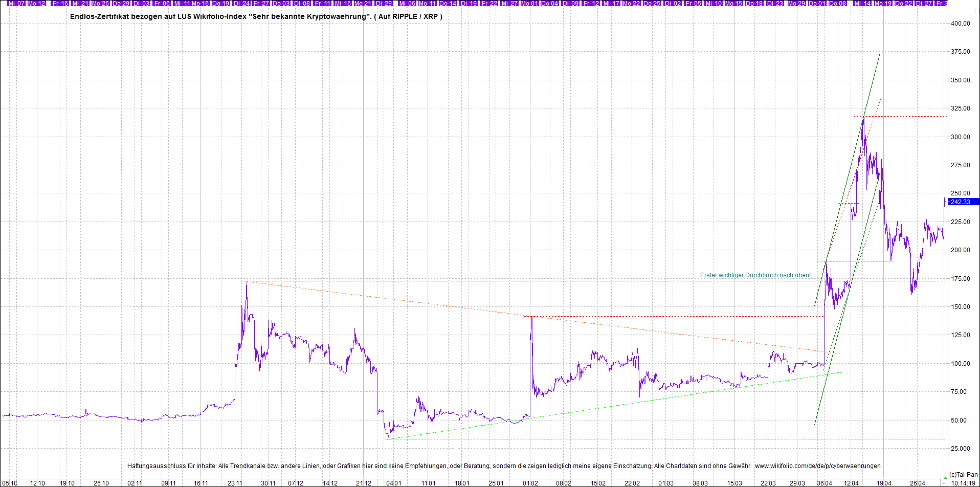Viewport: 980px width, 487px height.
Task: Click the small green triangle marker above the clock
Action: (945, 477)
